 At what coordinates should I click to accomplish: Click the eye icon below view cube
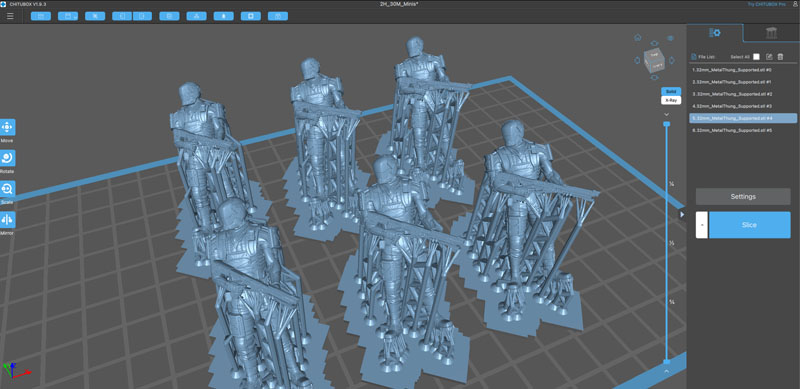pyautogui.click(x=654, y=78)
